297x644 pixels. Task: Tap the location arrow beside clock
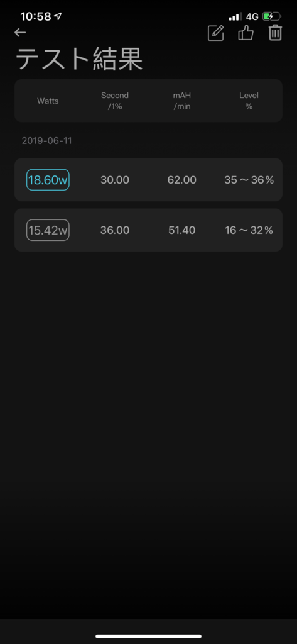[x=58, y=16]
